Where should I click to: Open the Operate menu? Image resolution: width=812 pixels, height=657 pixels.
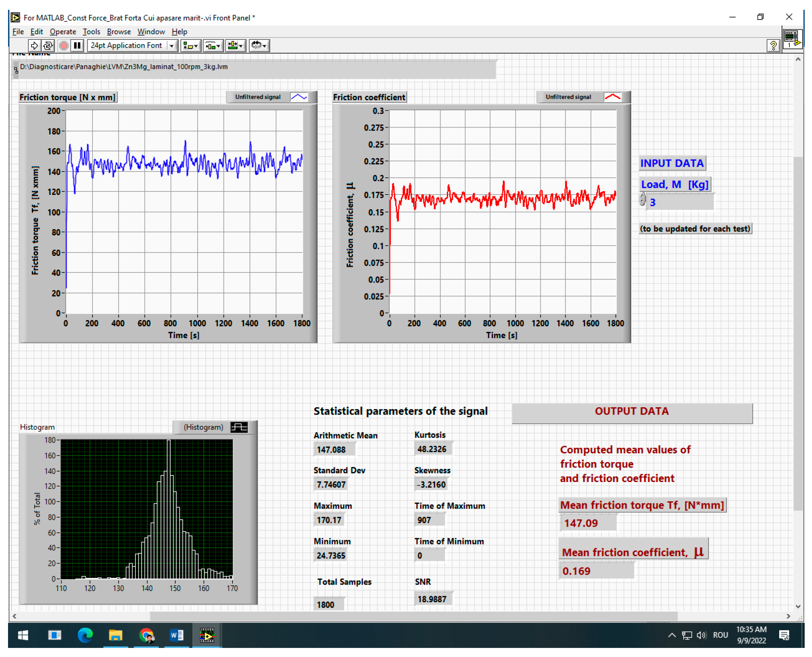63,32
